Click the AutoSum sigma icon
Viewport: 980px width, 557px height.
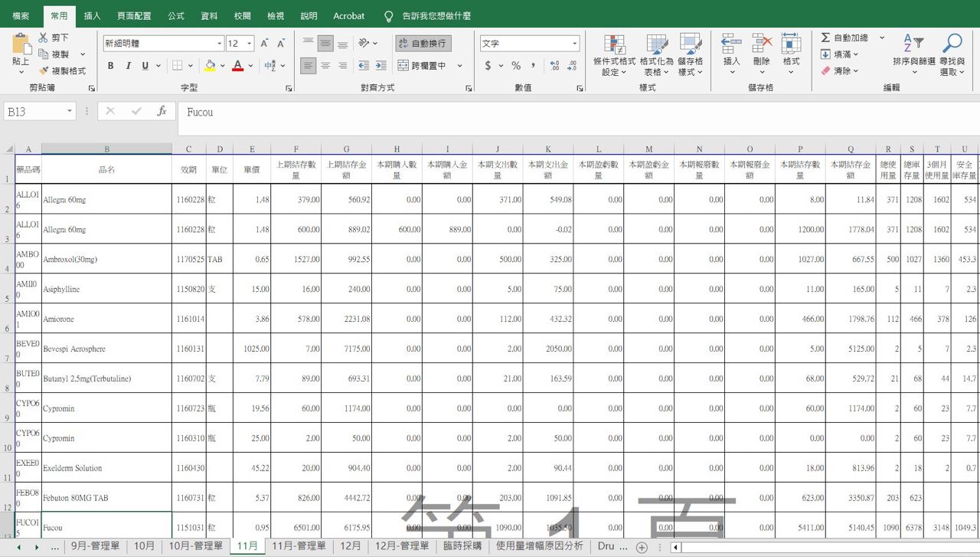(825, 38)
